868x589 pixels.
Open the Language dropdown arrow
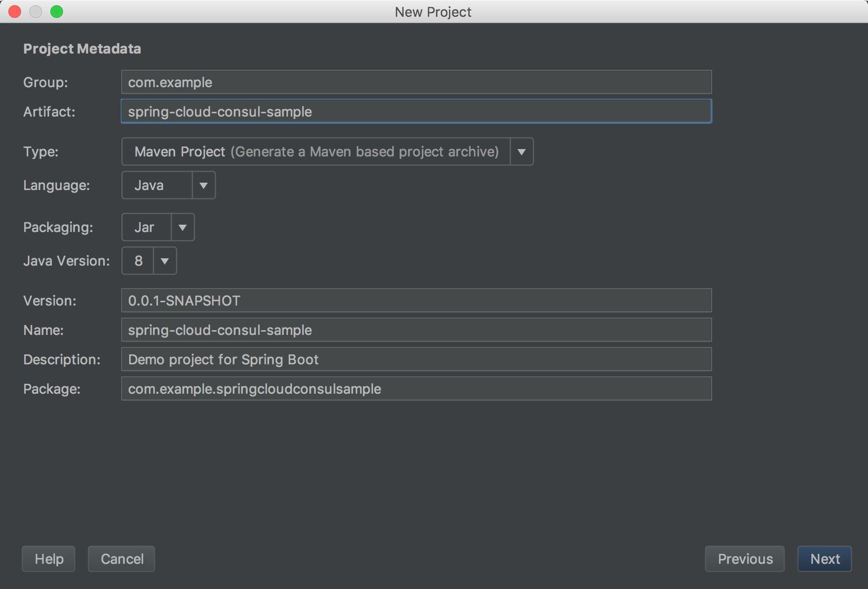pos(204,186)
